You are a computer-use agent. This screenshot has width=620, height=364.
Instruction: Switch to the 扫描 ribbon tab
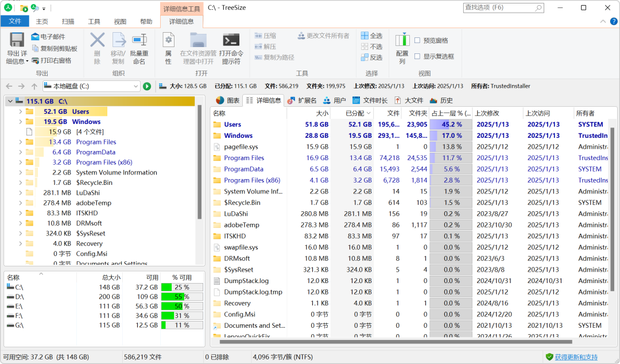pyautogui.click(x=68, y=21)
